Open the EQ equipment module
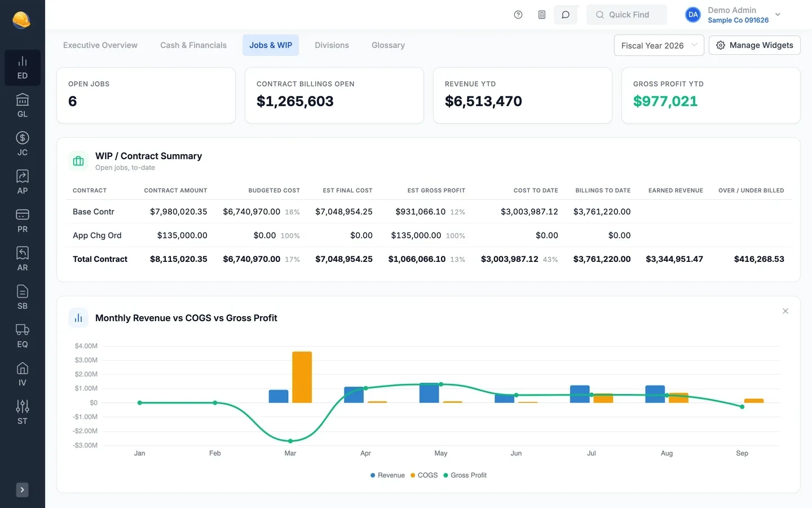Image resolution: width=812 pixels, height=508 pixels. point(23,336)
